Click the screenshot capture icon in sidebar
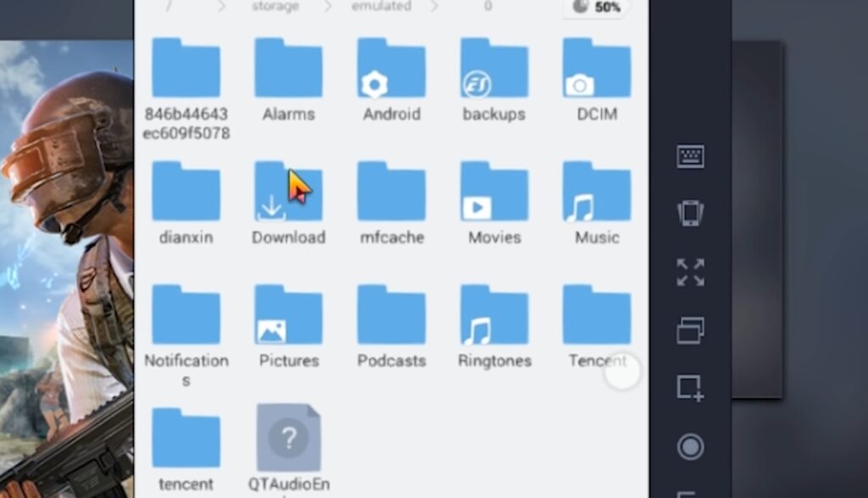The image size is (868, 498). (x=690, y=388)
